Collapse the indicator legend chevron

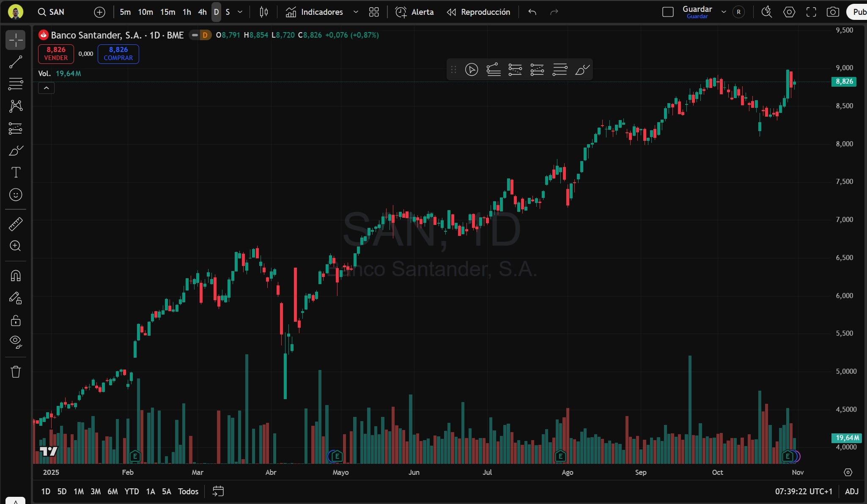point(47,88)
